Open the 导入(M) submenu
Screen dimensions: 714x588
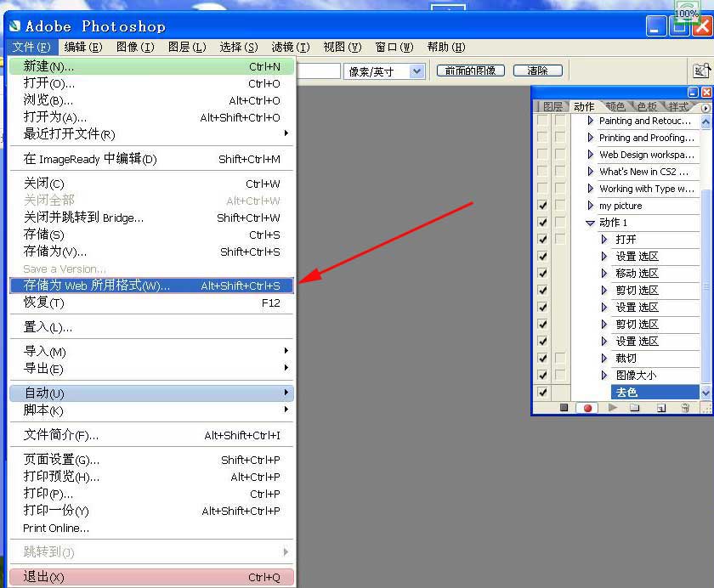(x=151, y=351)
